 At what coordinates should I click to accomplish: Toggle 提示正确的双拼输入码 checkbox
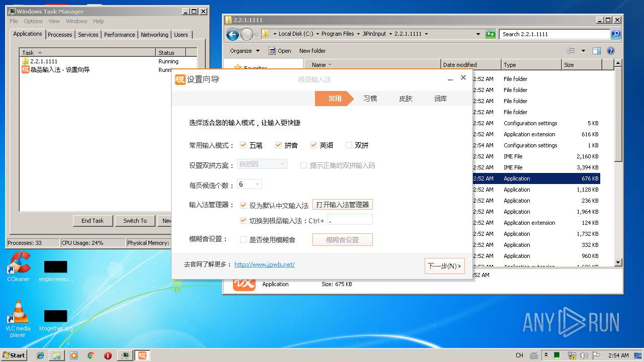304,165
